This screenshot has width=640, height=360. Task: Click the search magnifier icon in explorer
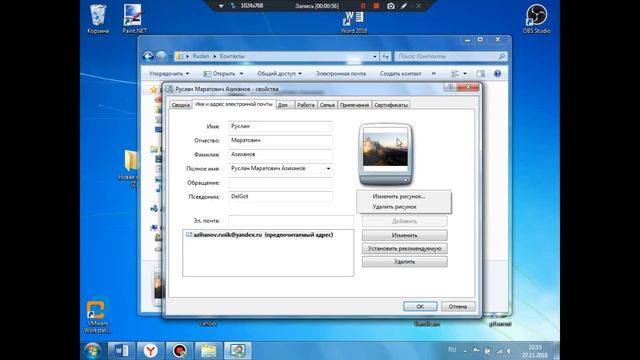(x=502, y=56)
